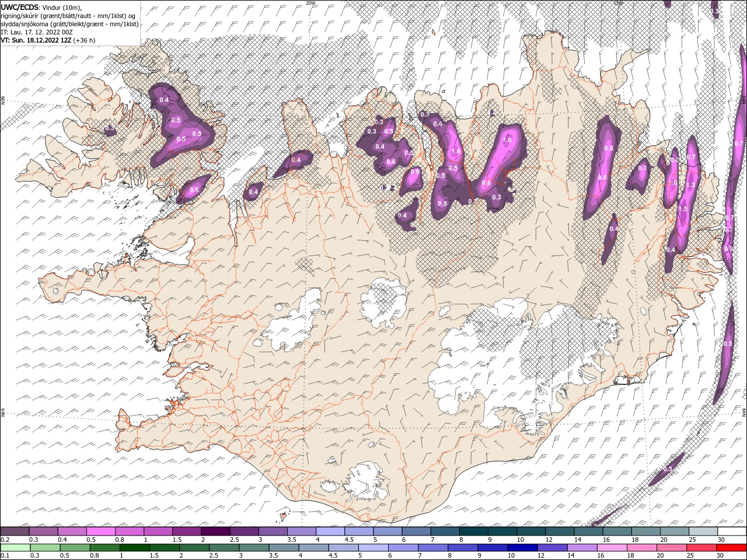
Task: Pick the bright pink 0.5 swatch in upper legend
Action: click(x=100, y=531)
